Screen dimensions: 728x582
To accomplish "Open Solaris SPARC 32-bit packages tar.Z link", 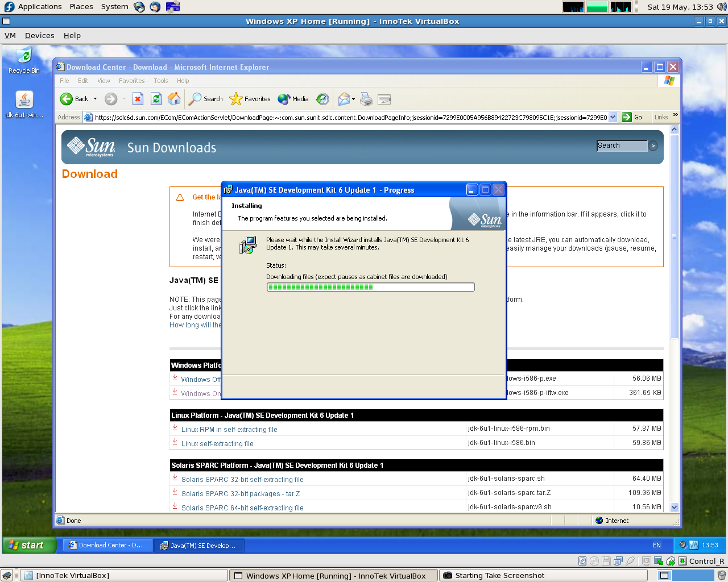I will 241,494.
